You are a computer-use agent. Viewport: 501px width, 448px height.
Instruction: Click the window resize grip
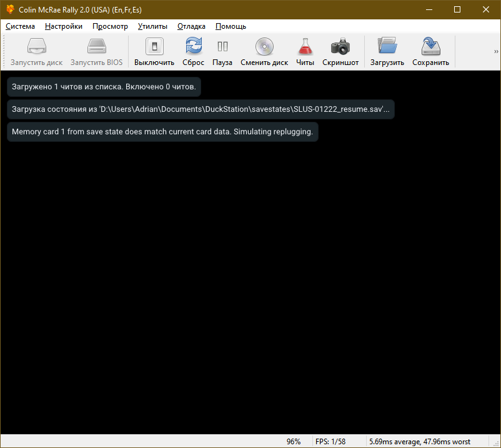pos(496,443)
